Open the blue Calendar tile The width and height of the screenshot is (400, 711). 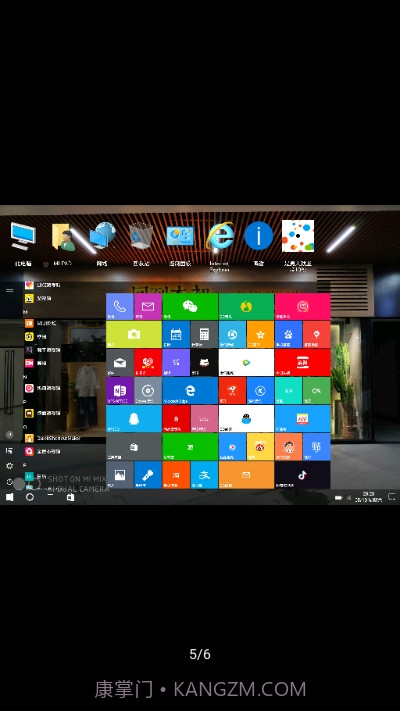click(176, 335)
